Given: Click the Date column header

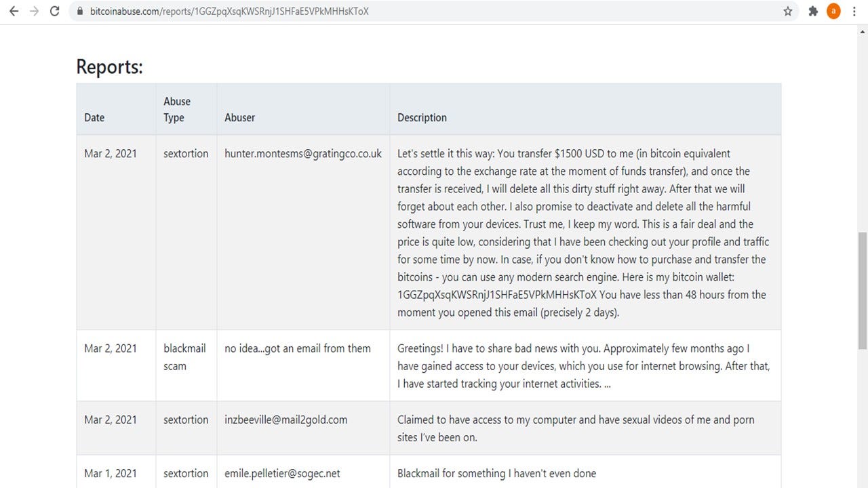Looking at the screenshot, I should click(x=94, y=117).
